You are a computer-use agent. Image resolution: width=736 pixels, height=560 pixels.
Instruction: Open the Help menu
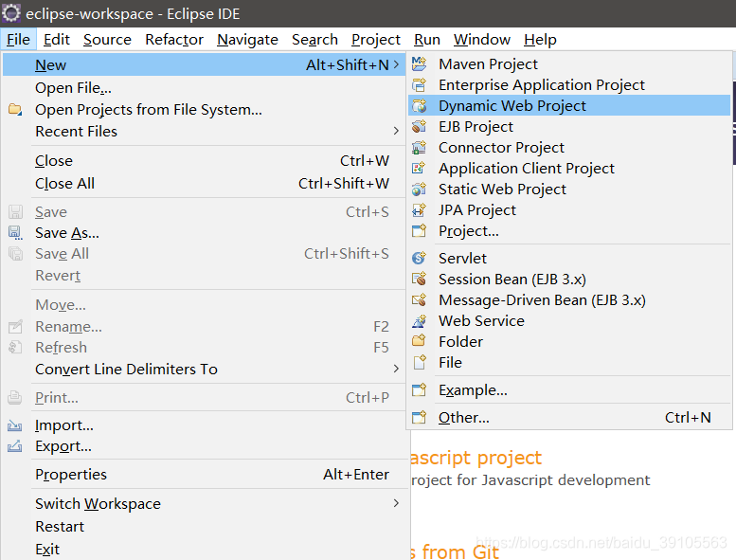coord(540,40)
